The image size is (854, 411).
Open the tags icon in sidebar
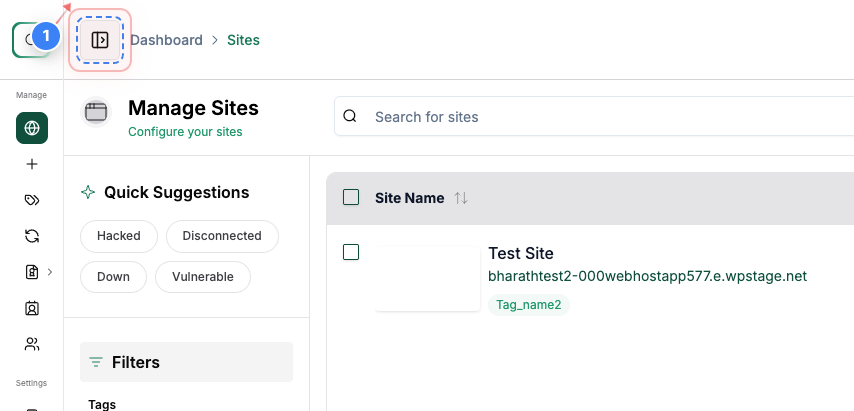pyautogui.click(x=32, y=200)
